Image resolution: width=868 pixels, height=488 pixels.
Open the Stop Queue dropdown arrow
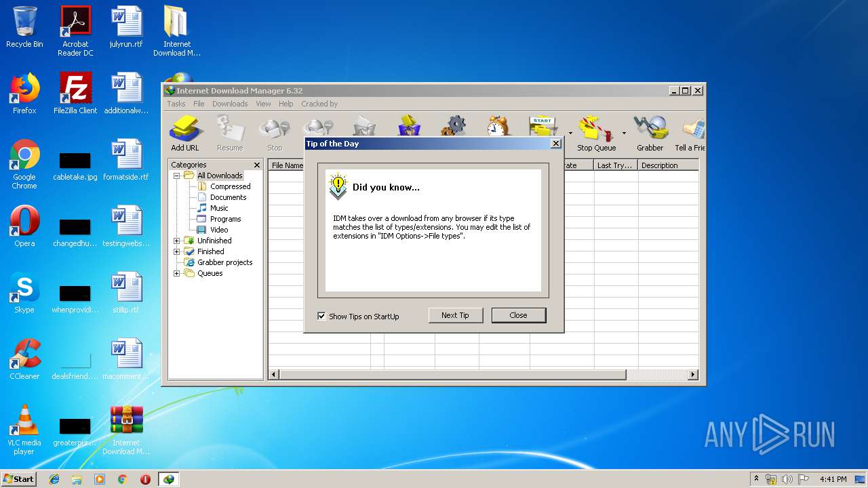(x=624, y=133)
